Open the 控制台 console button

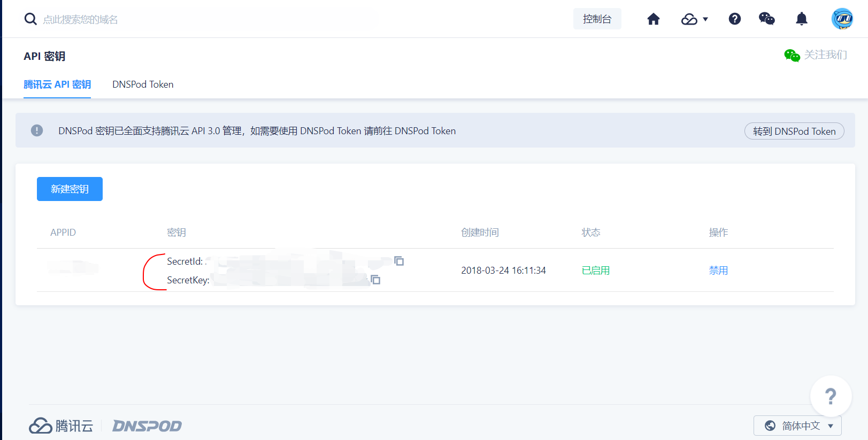pos(597,19)
